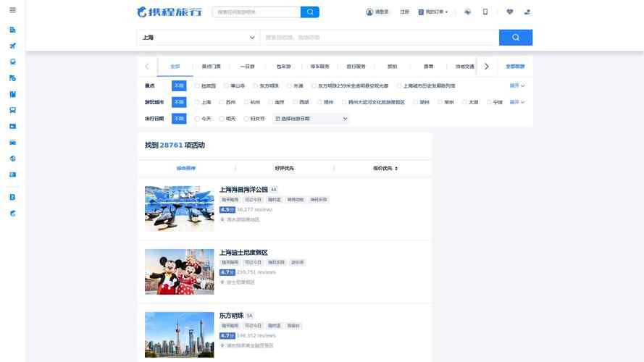
Task: Check the 杭州 city checkbox
Action: (246, 102)
